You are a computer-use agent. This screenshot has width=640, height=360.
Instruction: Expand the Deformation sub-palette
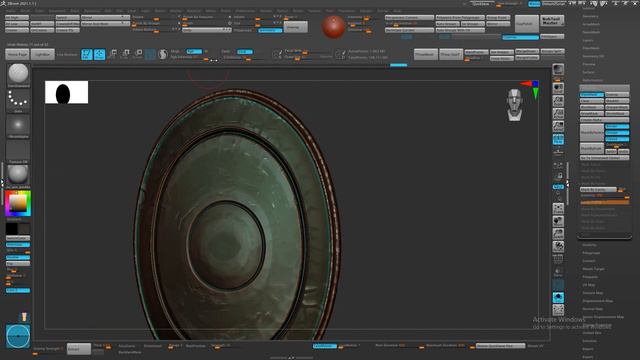click(x=593, y=80)
